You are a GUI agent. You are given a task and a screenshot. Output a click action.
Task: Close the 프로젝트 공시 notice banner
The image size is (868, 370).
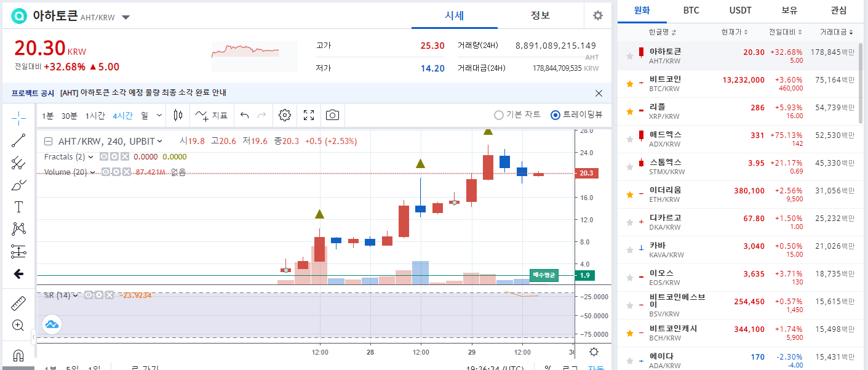[599, 93]
